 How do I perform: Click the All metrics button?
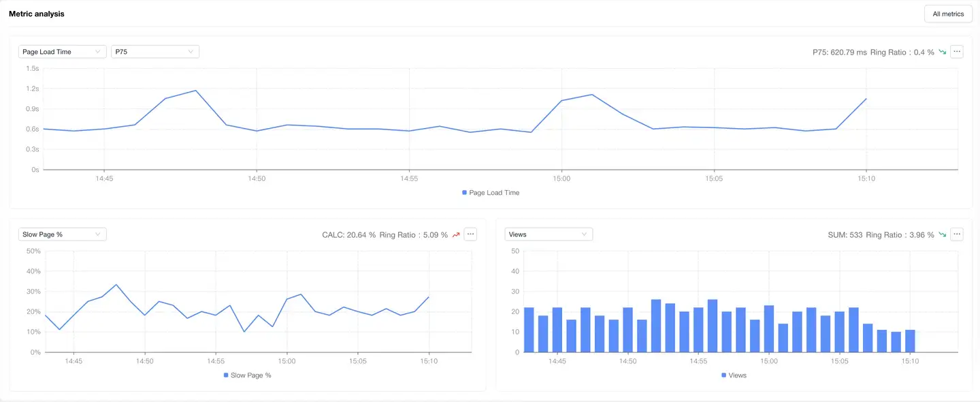[x=948, y=14]
